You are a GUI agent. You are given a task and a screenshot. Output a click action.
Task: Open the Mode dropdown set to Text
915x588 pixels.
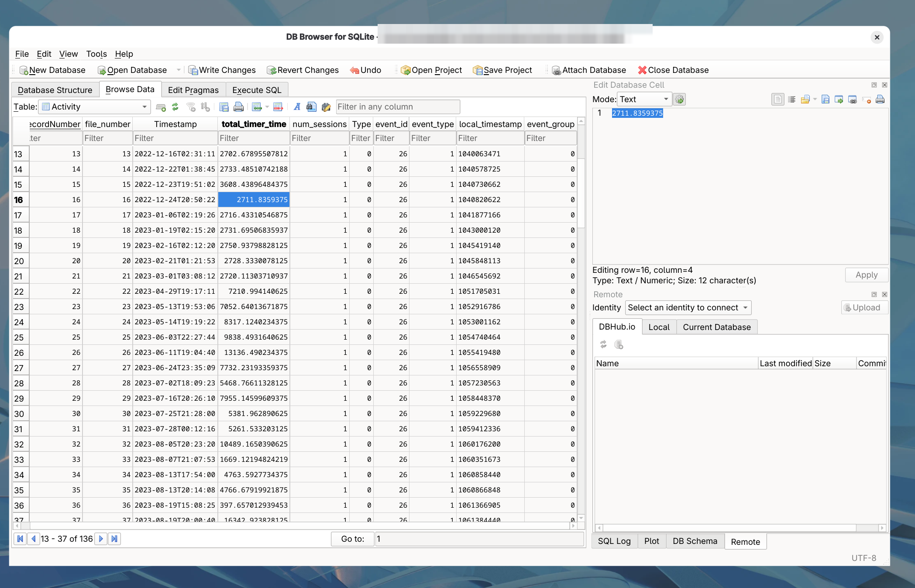[x=644, y=100]
